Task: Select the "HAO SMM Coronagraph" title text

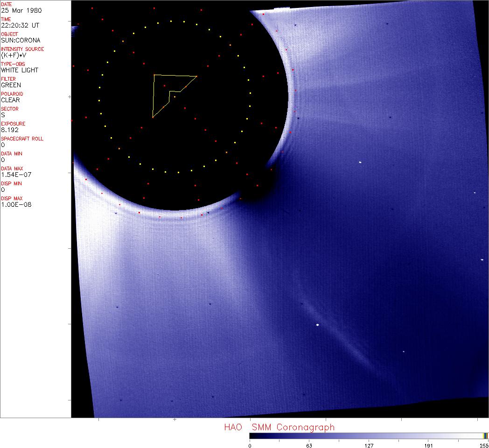Action: point(279,427)
